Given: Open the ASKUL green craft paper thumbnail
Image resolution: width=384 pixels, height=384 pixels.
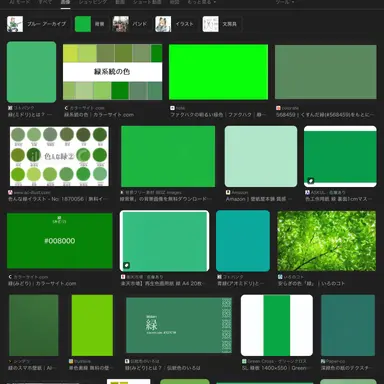Looking at the screenshot, I should click(x=340, y=156).
